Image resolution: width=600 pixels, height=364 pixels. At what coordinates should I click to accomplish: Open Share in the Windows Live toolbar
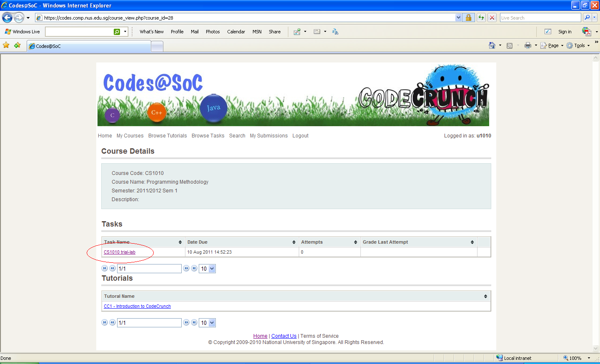275,32
